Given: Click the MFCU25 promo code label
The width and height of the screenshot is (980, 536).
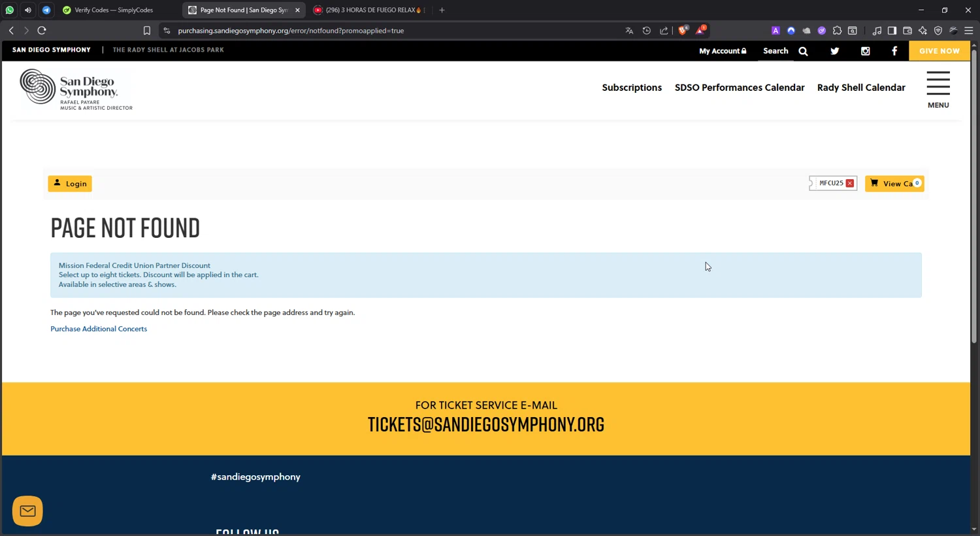Looking at the screenshot, I should pos(831,183).
